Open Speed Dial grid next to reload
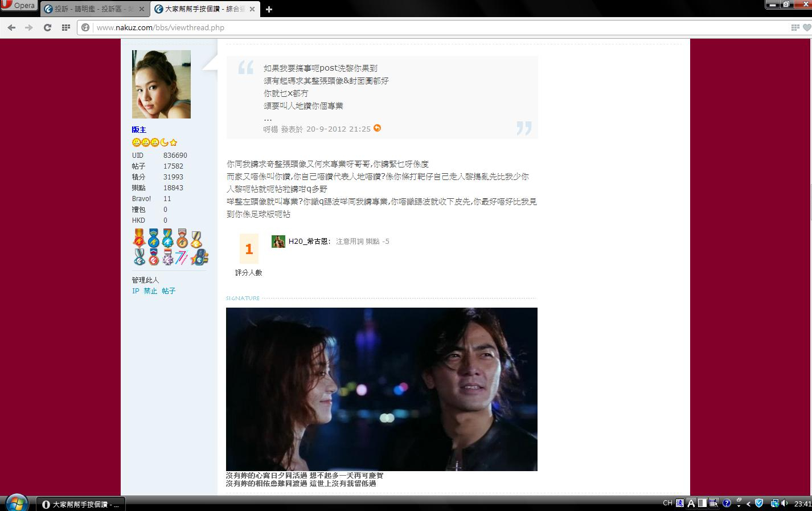 tap(65, 27)
